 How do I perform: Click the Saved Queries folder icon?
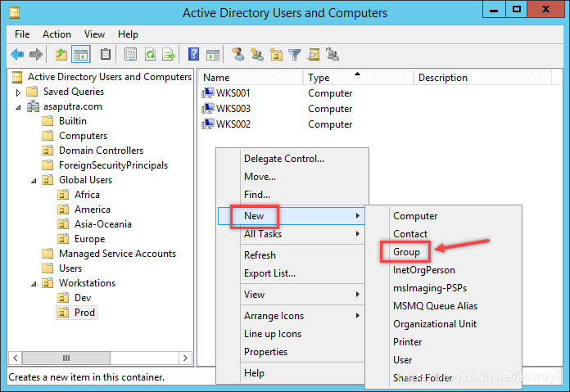[33, 92]
